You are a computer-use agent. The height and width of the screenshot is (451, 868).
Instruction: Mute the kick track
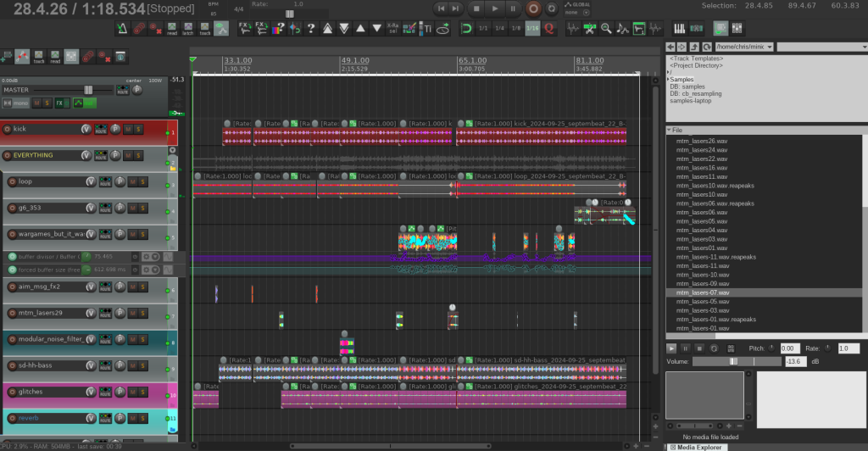point(129,129)
